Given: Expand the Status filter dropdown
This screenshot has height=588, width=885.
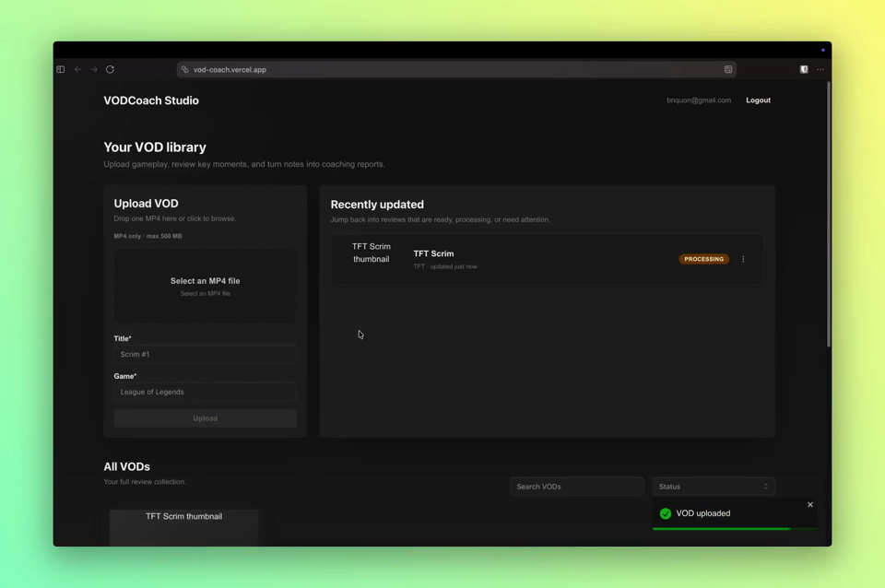Looking at the screenshot, I should pos(714,487).
